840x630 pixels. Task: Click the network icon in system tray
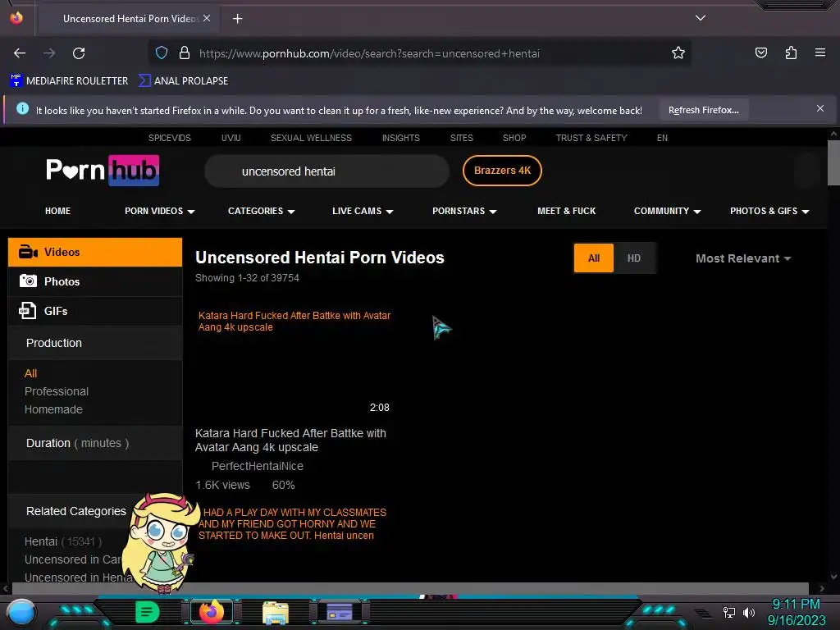[728, 612]
